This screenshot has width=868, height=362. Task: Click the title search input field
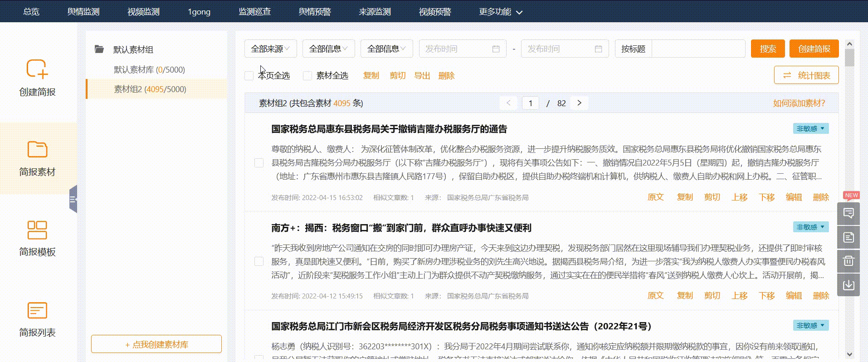coord(698,49)
